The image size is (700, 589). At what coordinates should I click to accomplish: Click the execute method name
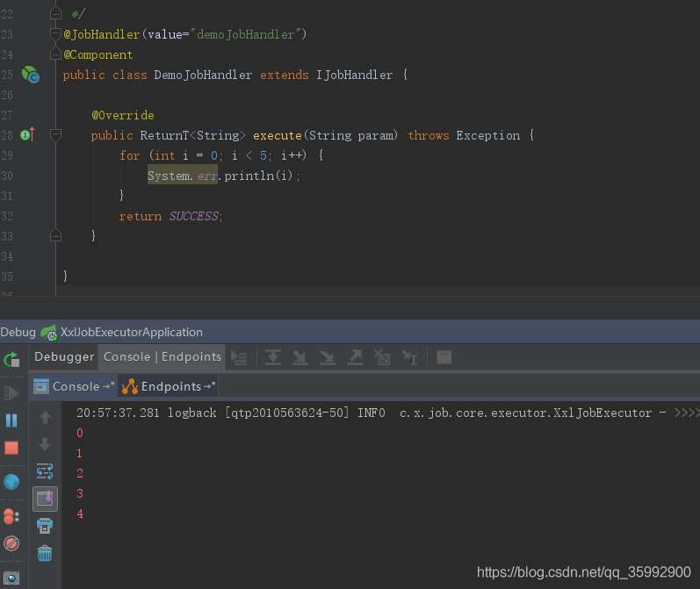[278, 135]
